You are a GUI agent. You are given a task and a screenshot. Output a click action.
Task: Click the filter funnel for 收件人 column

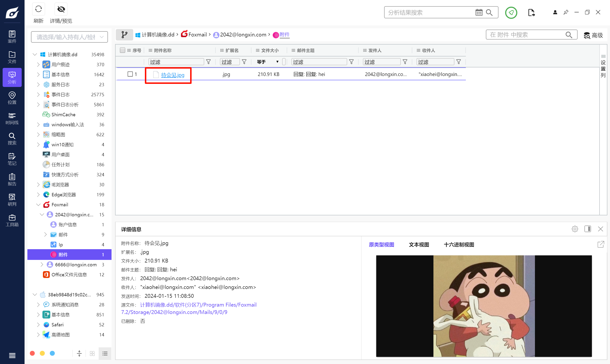[x=459, y=62]
